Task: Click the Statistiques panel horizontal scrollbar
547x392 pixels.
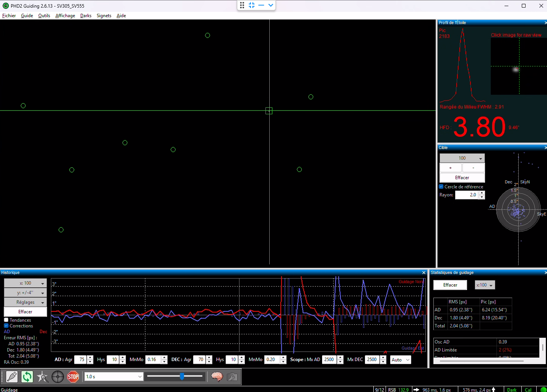Action: 481,361
